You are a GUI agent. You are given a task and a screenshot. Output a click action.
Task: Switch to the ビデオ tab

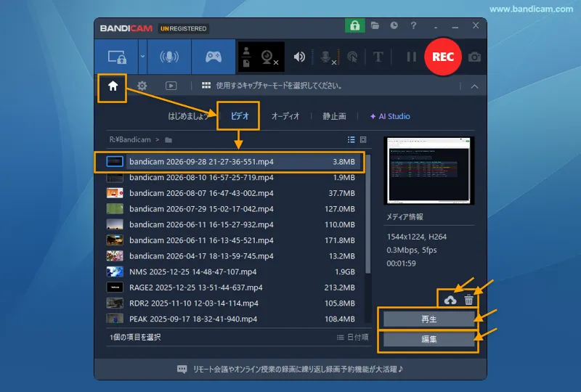[240, 116]
